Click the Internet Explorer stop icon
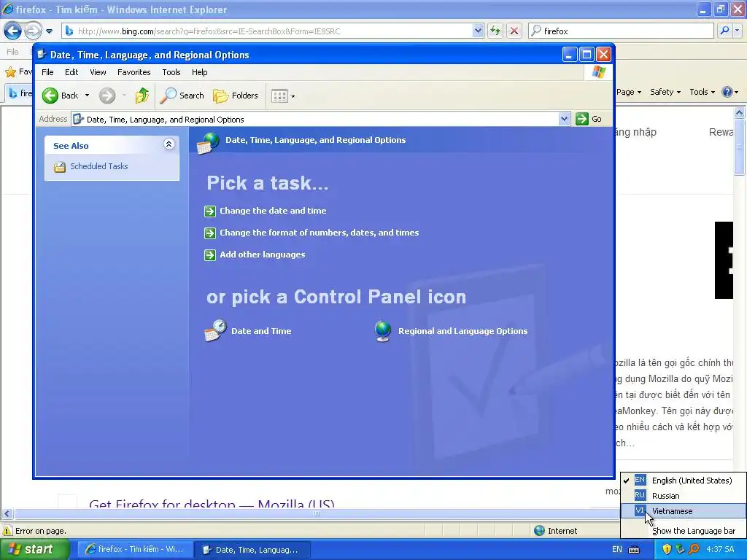The image size is (747, 560). point(514,31)
